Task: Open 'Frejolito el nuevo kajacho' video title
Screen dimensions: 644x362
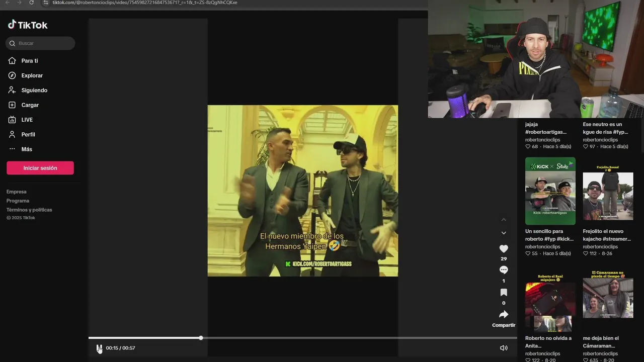Action: [607, 235]
